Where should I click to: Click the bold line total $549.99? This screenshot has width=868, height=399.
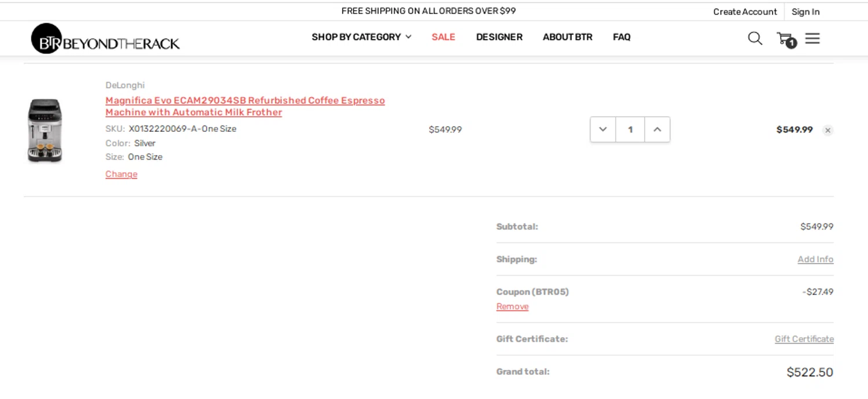point(795,130)
